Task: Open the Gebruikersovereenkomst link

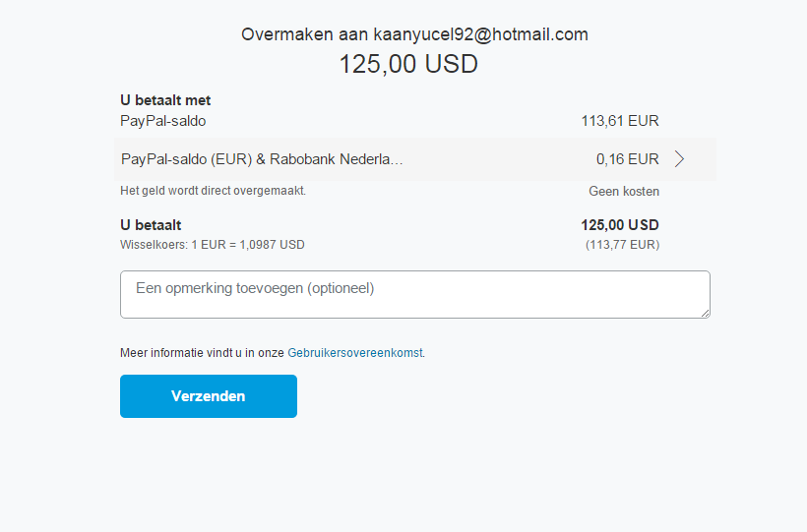Action: click(x=355, y=353)
